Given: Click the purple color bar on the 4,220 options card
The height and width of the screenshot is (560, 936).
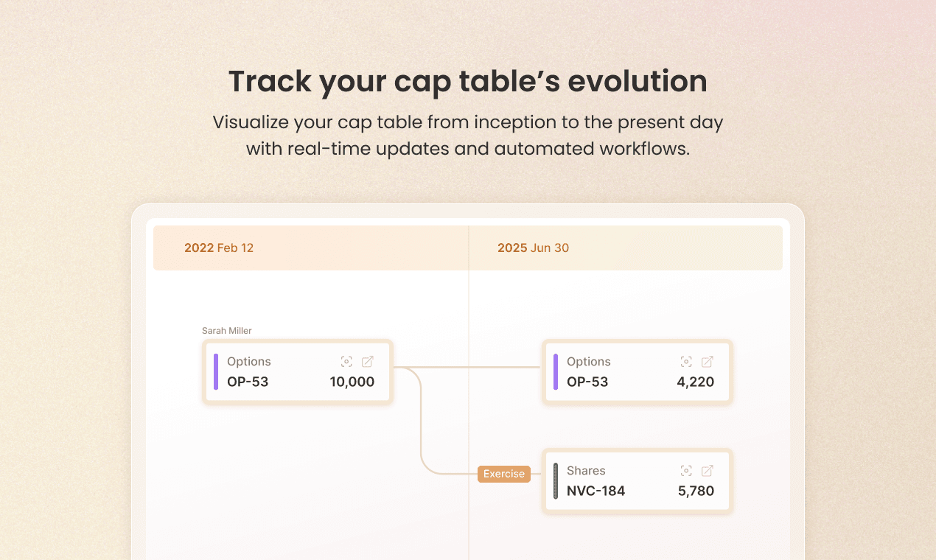Looking at the screenshot, I should [x=556, y=371].
